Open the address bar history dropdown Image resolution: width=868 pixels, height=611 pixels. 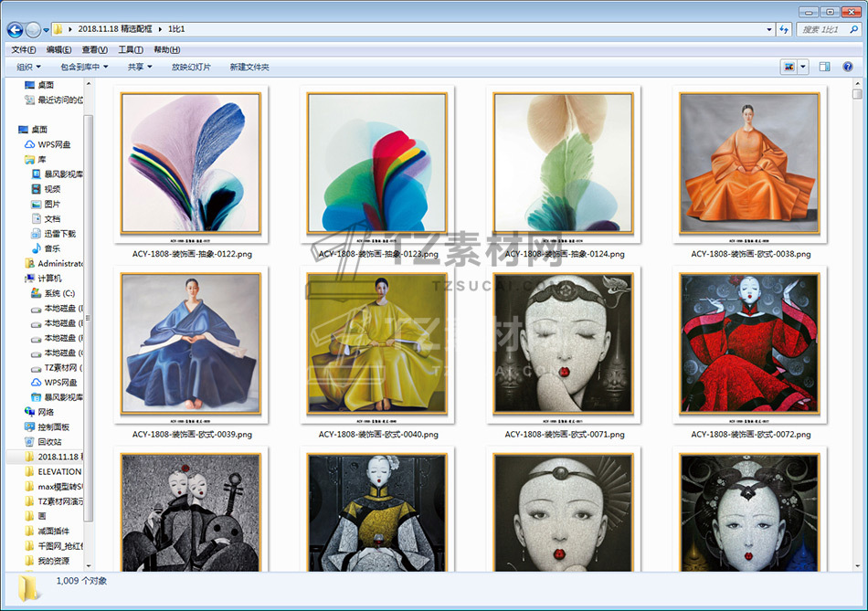[x=769, y=29]
